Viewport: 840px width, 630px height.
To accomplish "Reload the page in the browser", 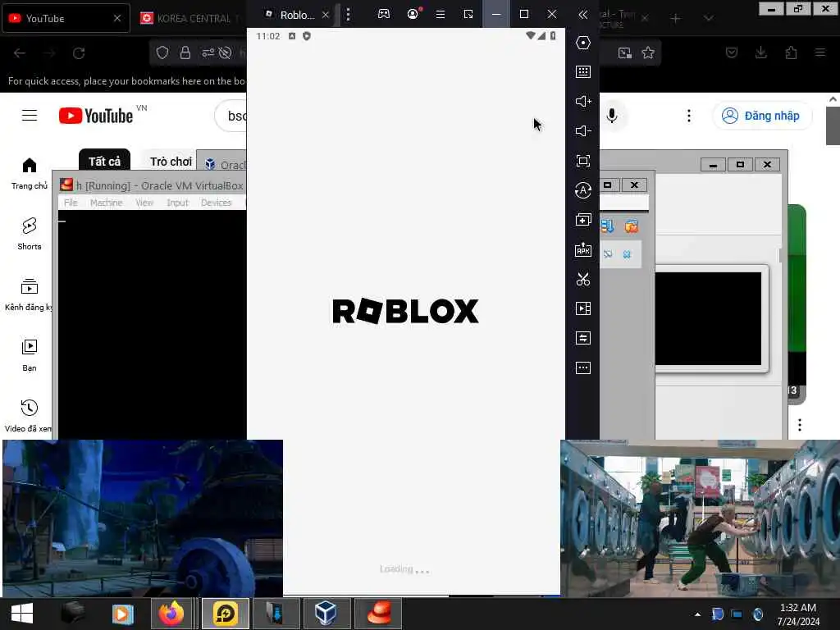I will 79,53.
